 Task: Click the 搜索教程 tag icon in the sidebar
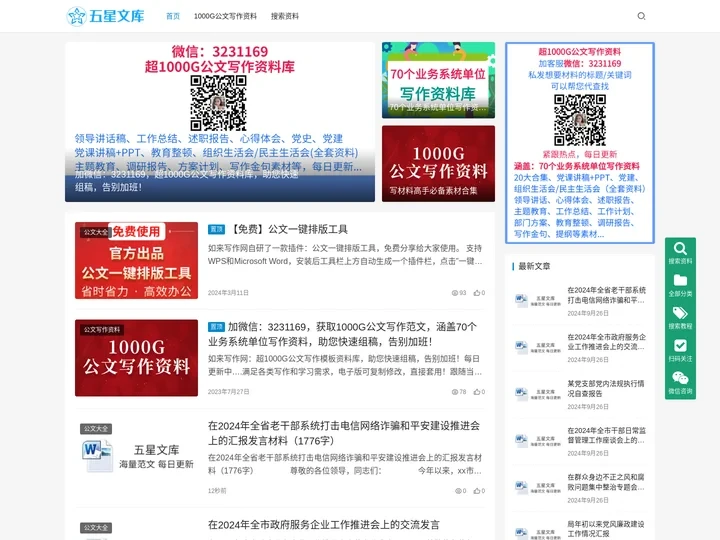point(680,313)
